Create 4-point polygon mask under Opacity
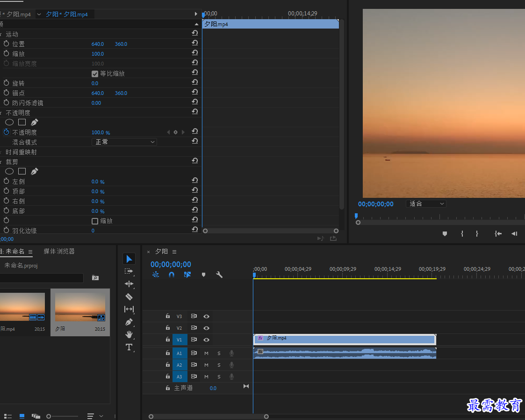This screenshot has height=420, width=525. tap(22, 122)
